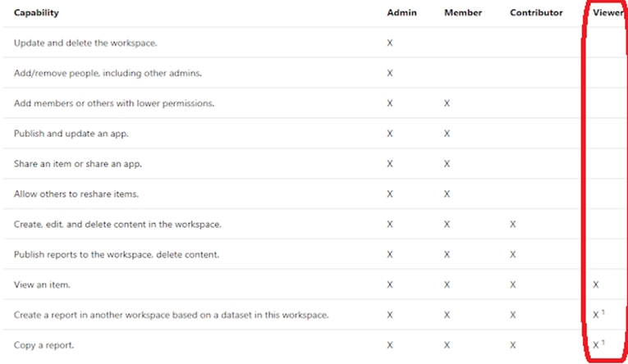Click 'Publish reports to the workspace' row text
The image size is (628, 364).
coord(117,254)
